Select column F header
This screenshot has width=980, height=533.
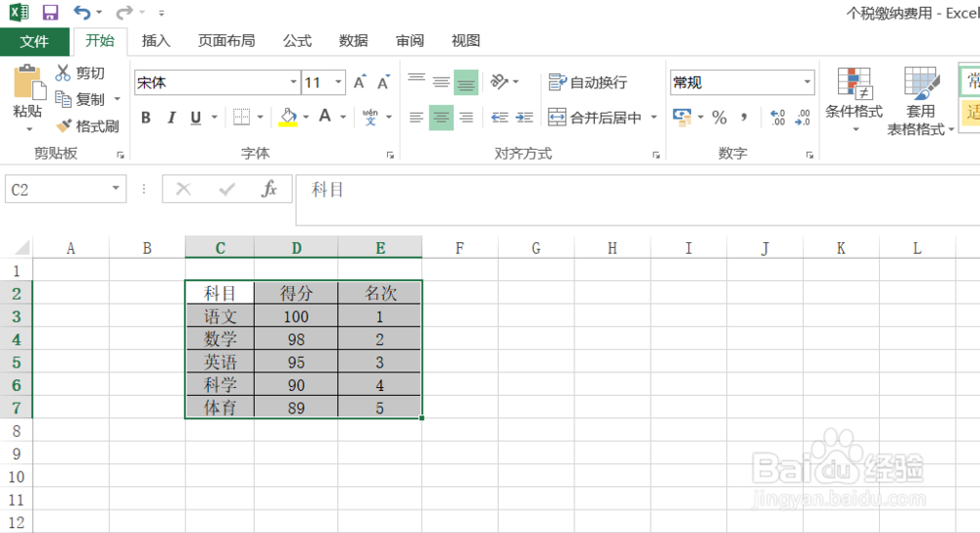(x=460, y=248)
